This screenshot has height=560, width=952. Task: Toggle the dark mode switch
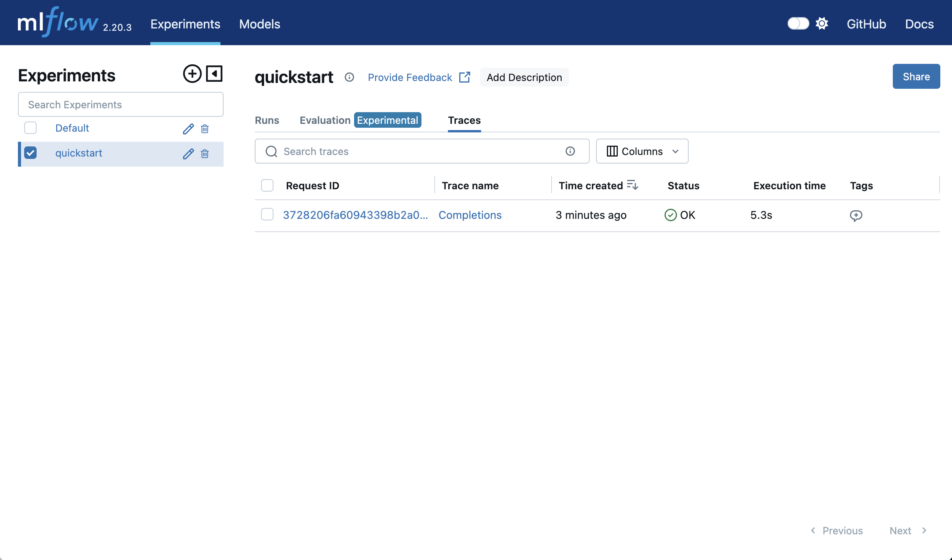(798, 24)
